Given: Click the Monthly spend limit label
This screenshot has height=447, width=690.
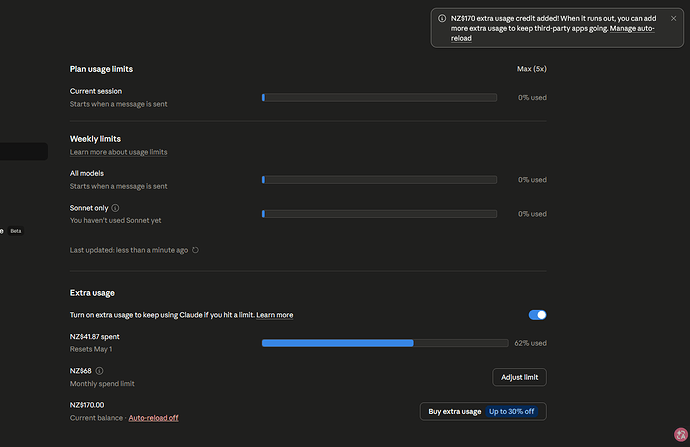Looking at the screenshot, I should (x=102, y=384).
